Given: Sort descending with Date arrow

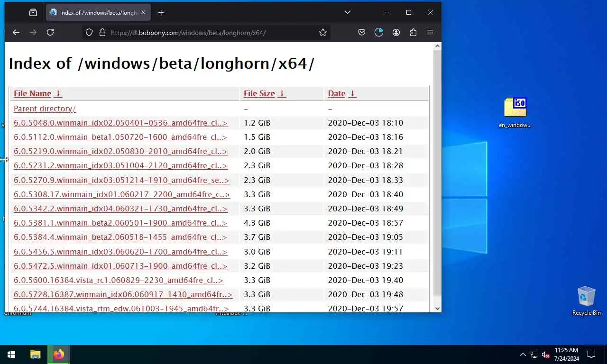Looking at the screenshot, I should pos(352,93).
